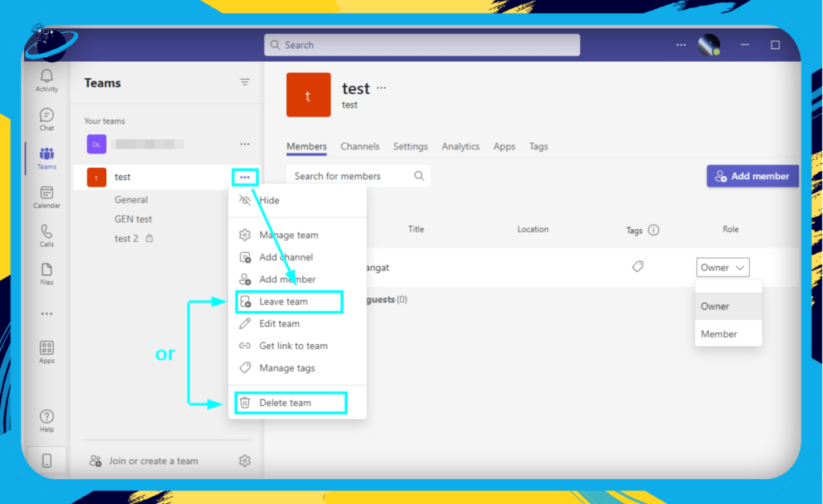Click the mobile device icon in sidebar

pyautogui.click(x=47, y=461)
